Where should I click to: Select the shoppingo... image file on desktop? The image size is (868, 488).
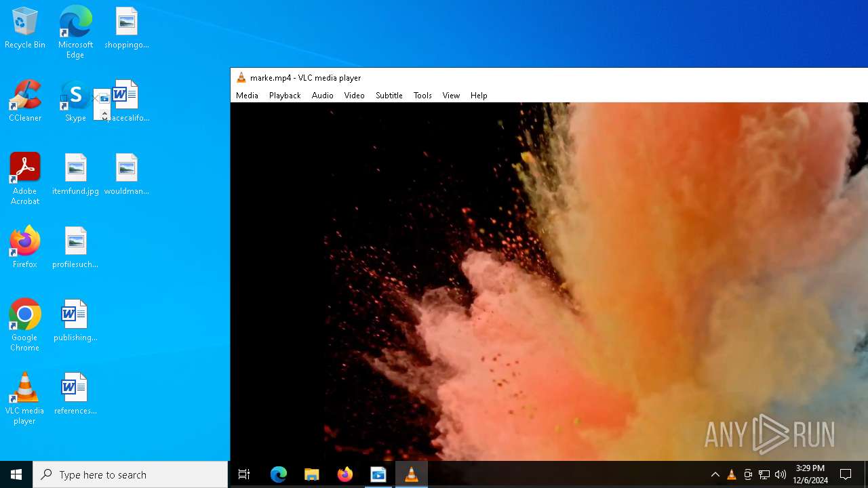(x=127, y=29)
